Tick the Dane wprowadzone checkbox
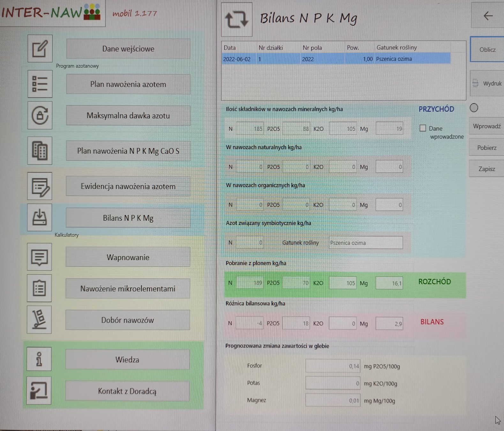The height and width of the screenshot is (431, 504). pyautogui.click(x=423, y=128)
